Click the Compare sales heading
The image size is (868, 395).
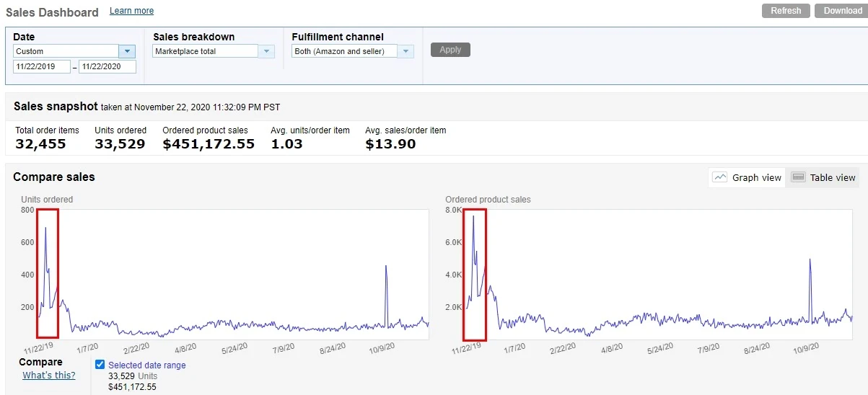pos(54,177)
